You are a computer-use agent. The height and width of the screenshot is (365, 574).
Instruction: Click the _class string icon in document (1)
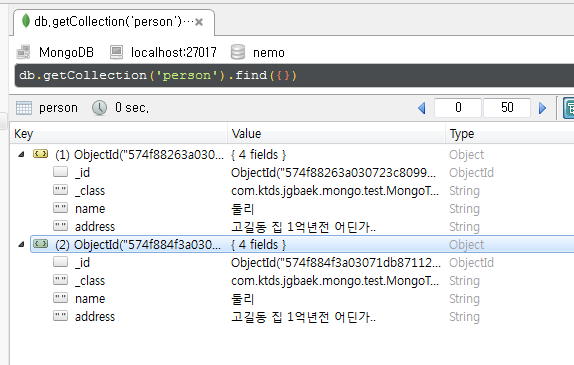coord(60,190)
